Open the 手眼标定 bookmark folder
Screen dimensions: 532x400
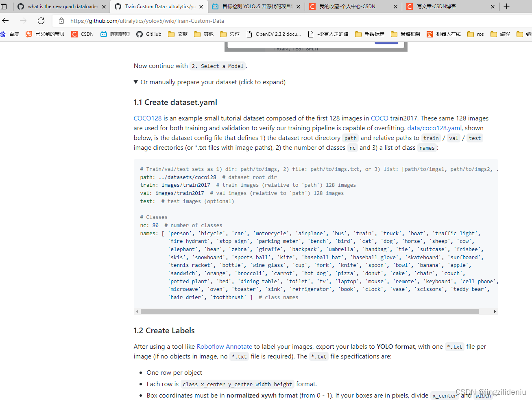pos(370,34)
